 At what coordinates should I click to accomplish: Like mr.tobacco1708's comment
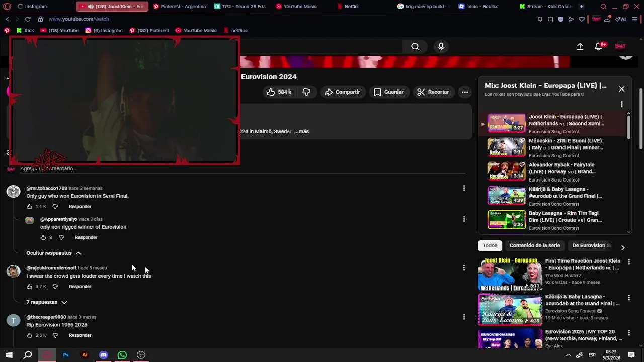tap(30, 207)
